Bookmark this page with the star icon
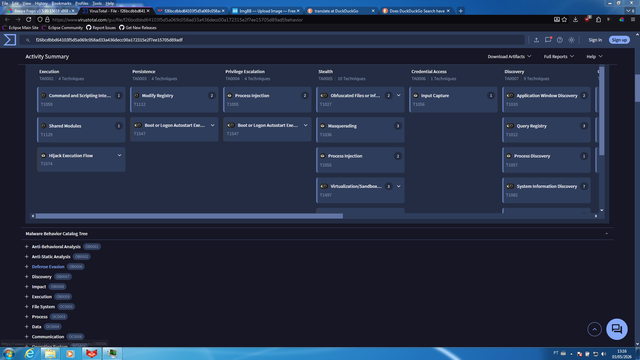The width and height of the screenshot is (640, 360). [564, 19]
